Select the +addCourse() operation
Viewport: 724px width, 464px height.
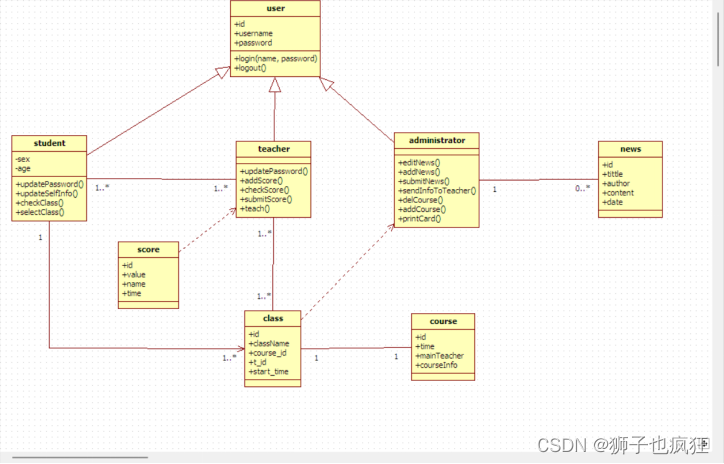point(422,209)
